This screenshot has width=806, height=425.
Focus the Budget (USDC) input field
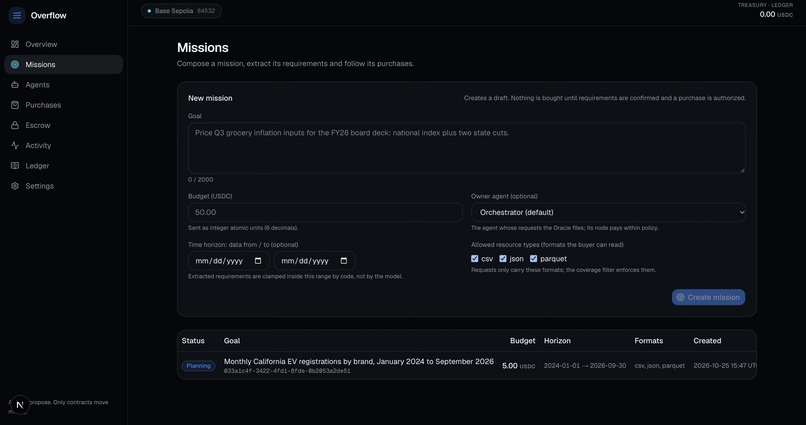click(x=325, y=212)
